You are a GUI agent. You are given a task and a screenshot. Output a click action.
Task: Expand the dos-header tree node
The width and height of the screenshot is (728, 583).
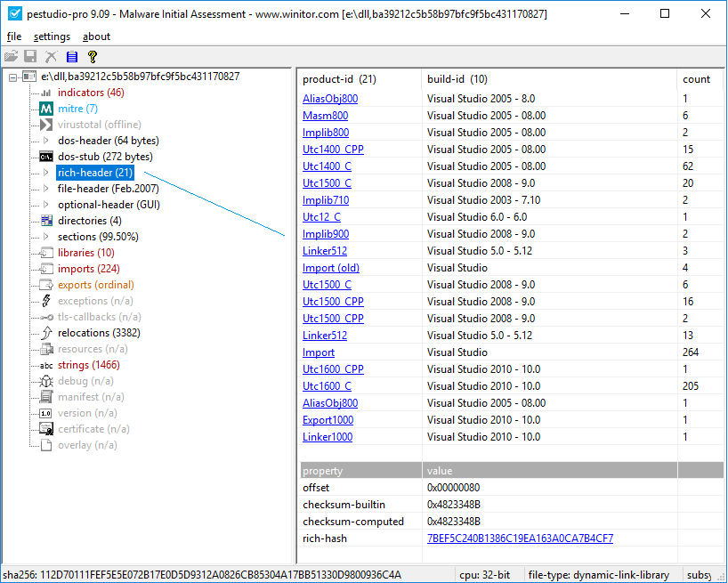click(x=46, y=140)
